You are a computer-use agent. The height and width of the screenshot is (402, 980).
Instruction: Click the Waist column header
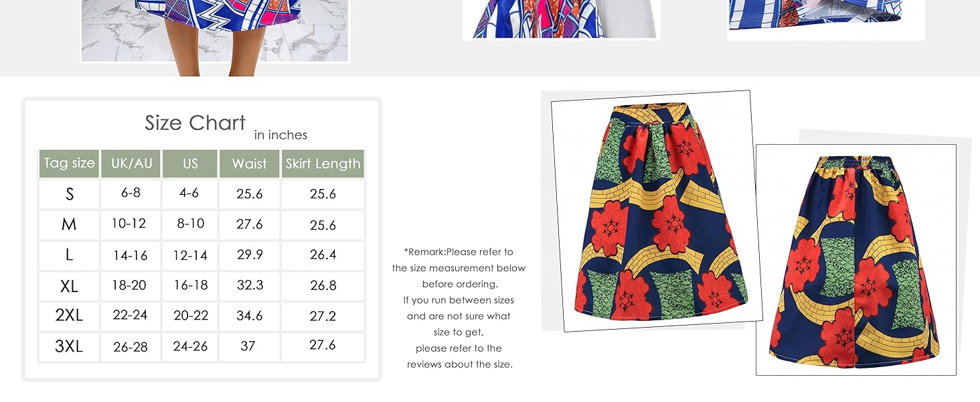pyautogui.click(x=250, y=163)
